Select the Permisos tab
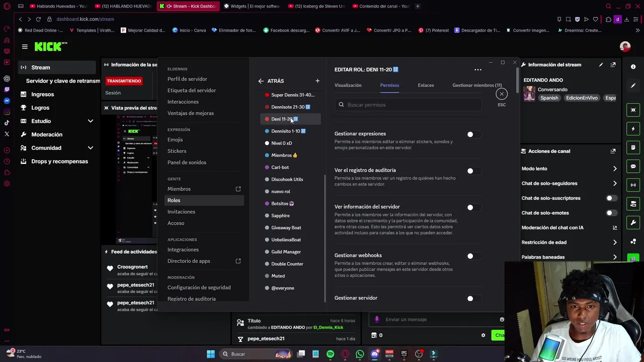 pos(389,85)
